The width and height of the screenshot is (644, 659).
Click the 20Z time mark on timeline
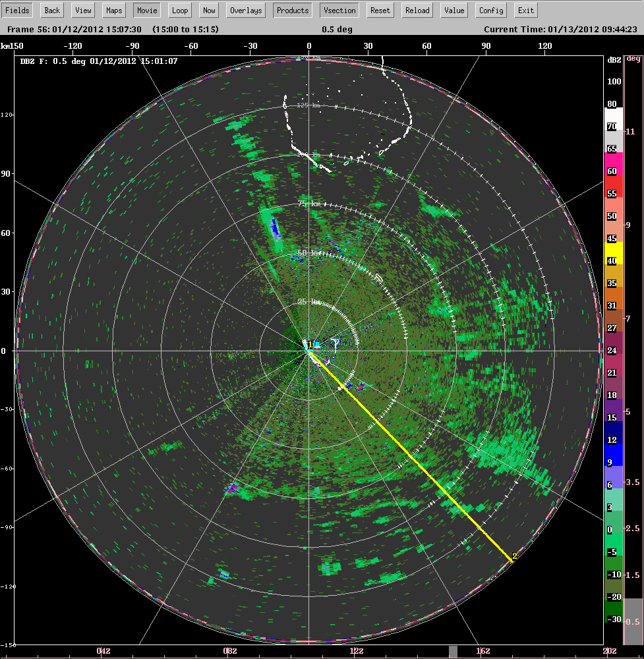point(610,651)
